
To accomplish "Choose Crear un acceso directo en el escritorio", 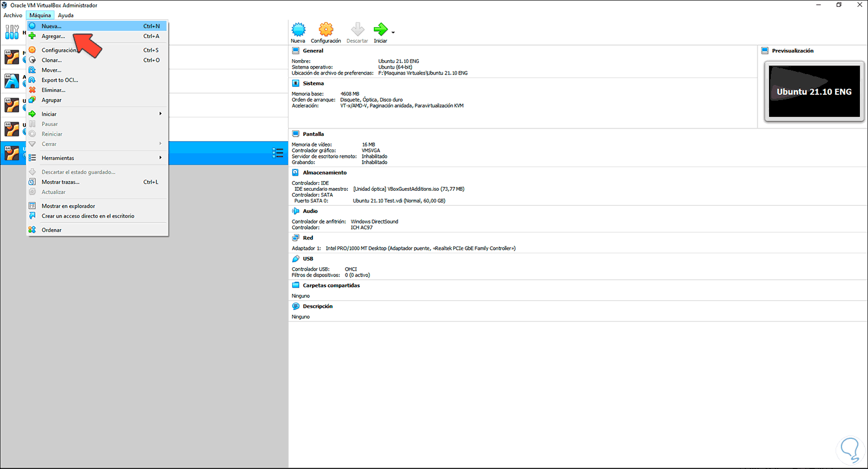I will coord(97,216).
